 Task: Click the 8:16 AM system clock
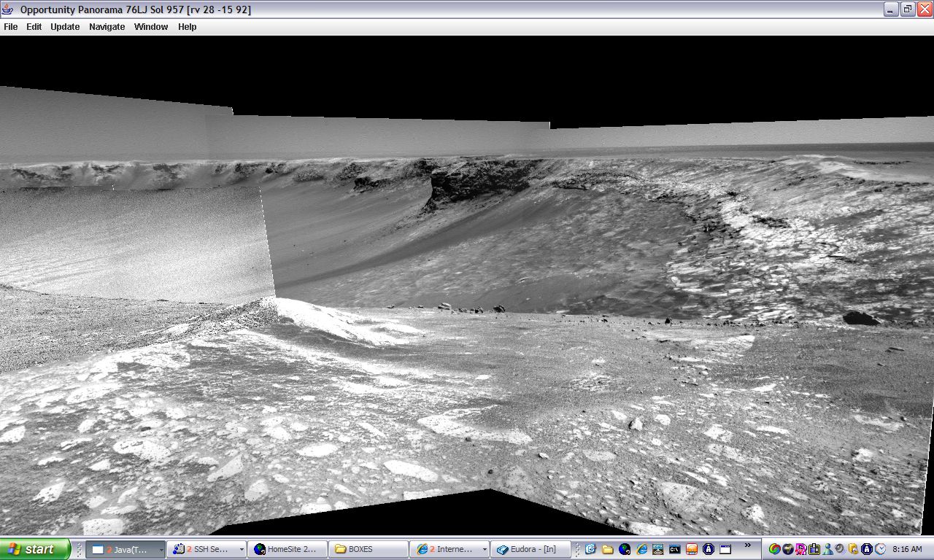point(907,549)
